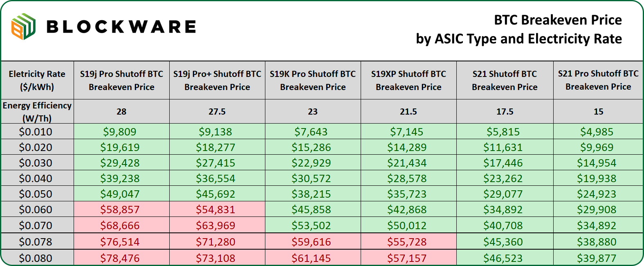This screenshot has height=266, width=644.
Task: Click the Eletricity Rate ($/kWh) column header
Action: tap(37, 80)
